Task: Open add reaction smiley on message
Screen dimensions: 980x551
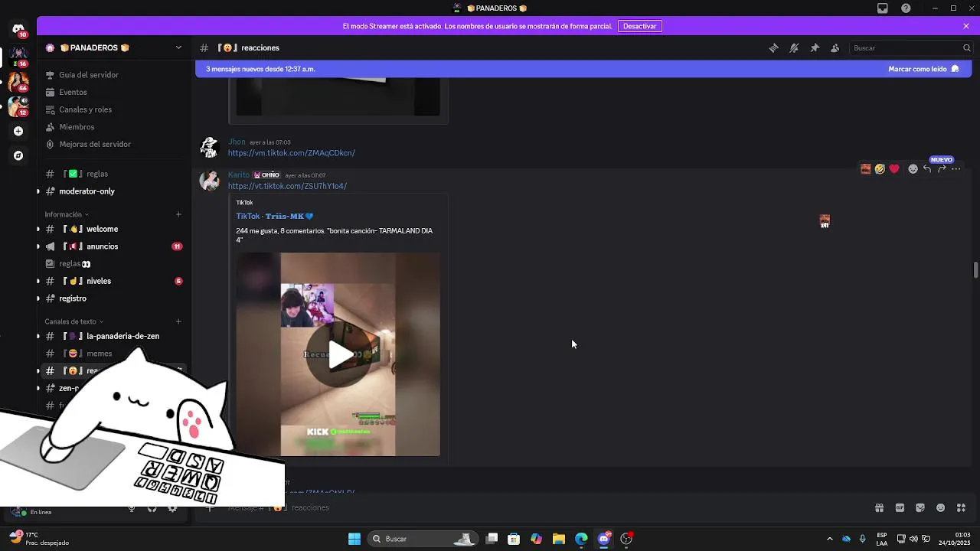Action: [x=913, y=169]
